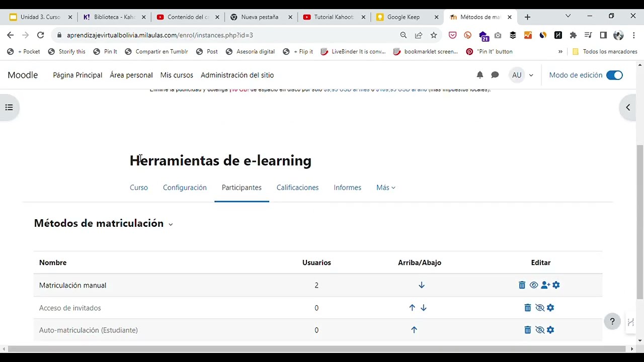Enable Acceso de invitados with crossed-eye icon
The height and width of the screenshot is (362, 644).
point(540,308)
